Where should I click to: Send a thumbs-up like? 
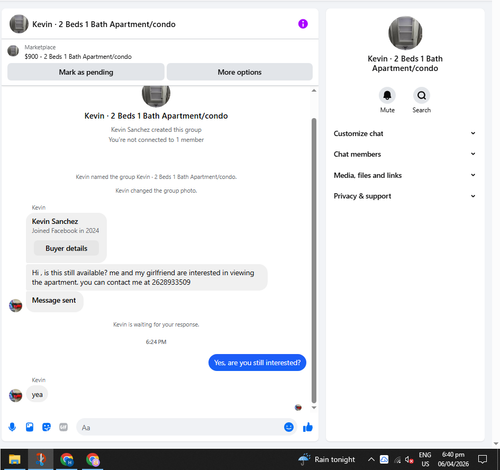(308, 427)
